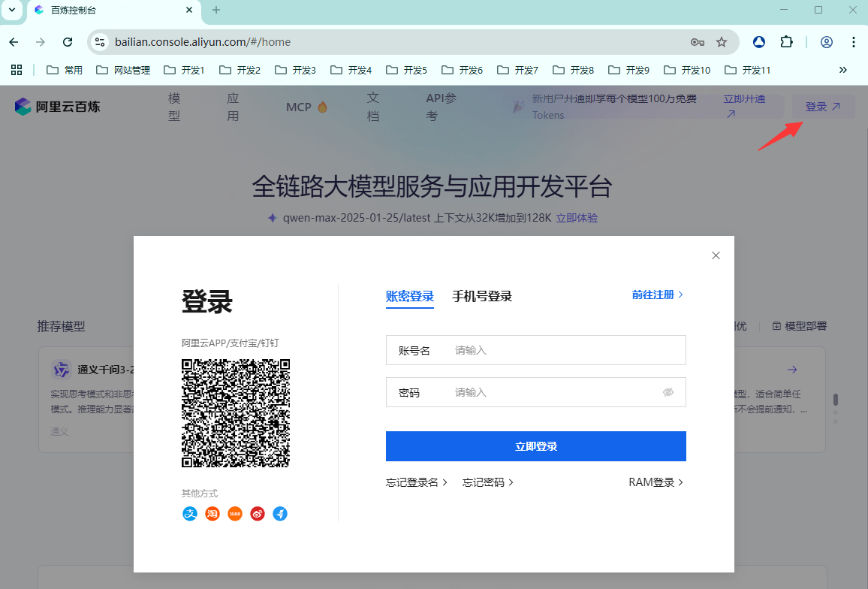868x589 pixels.
Task: Click the Alipay login icon
Action: (x=190, y=514)
